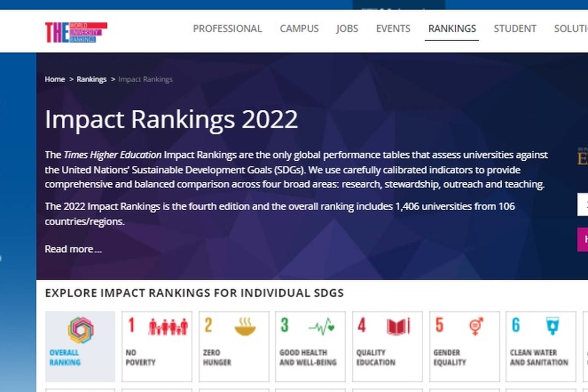Choose the Good Health and Well-being tile
The width and height of the screenshot is (588, 392).
click(x=310, y=346)
